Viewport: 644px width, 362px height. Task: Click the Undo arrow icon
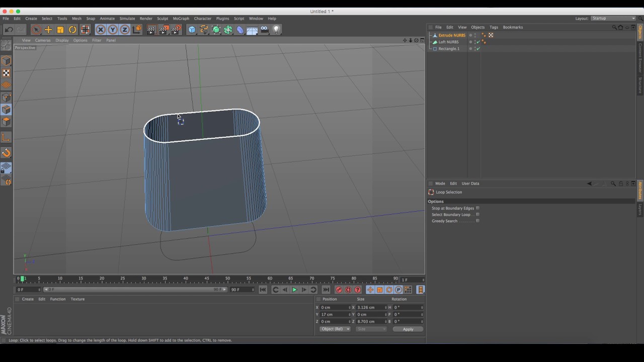coord(9,30)
